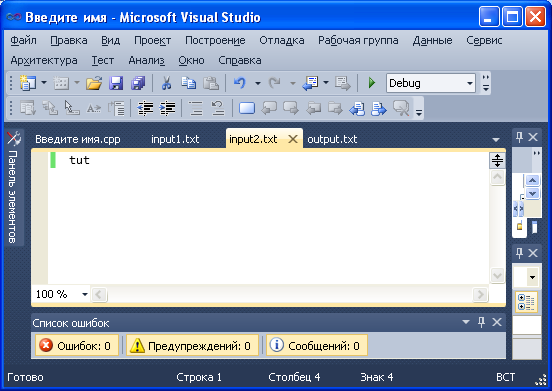Open the Navigate Backward dropdown arrow

point(326,83)
